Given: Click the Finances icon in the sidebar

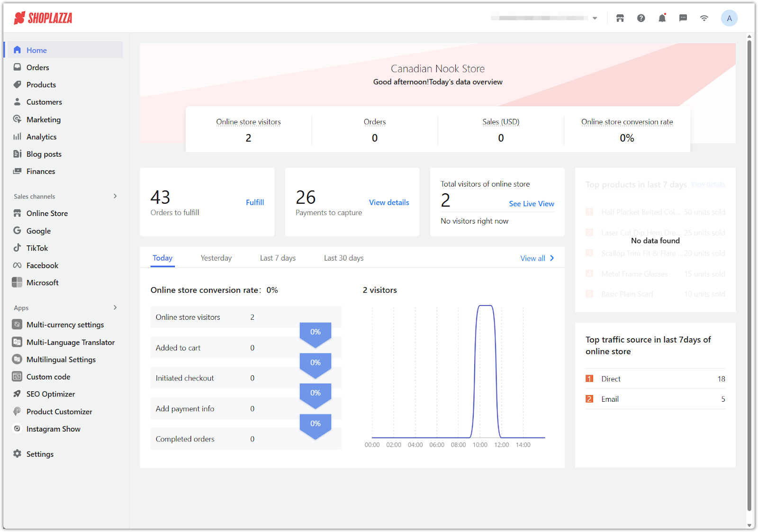Looking at the screenshot, I should click(18, 171).
